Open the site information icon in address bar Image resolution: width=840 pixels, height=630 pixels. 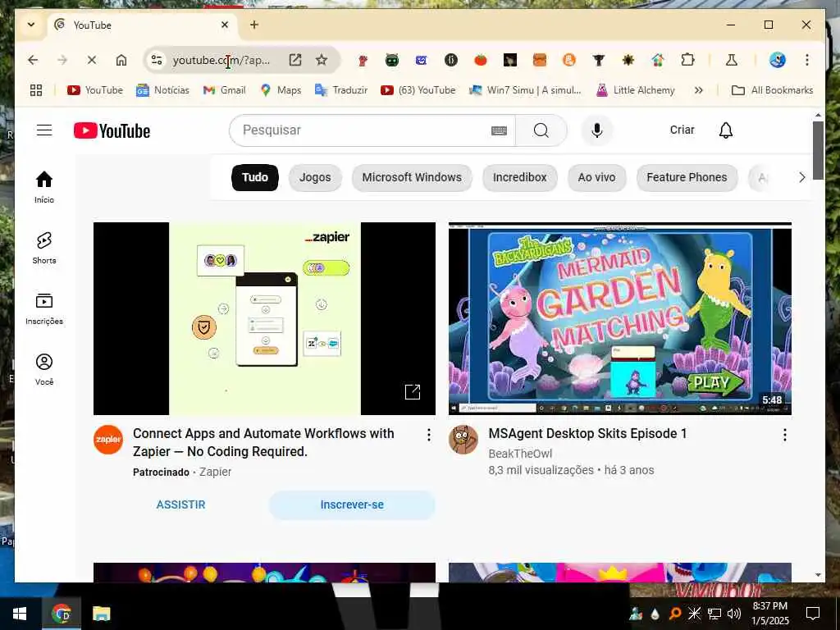[157, 60]
